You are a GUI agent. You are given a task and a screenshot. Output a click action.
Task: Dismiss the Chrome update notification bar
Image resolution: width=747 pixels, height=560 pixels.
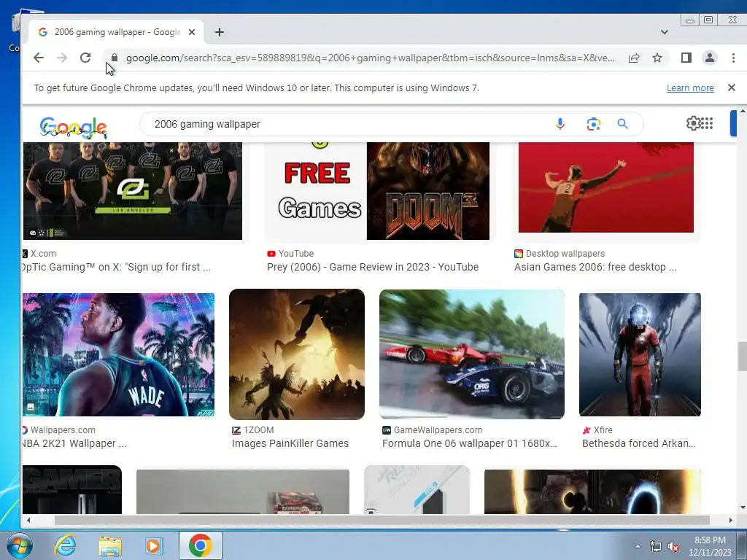tap(731, 87)
